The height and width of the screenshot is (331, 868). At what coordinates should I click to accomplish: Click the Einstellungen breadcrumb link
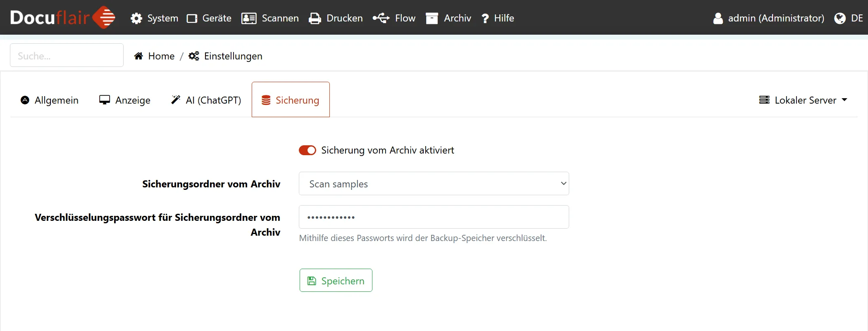tap(233, 56)
